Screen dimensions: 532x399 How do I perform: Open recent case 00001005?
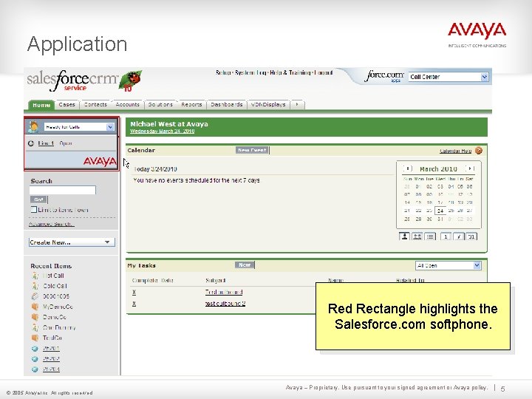click(56, 296)
